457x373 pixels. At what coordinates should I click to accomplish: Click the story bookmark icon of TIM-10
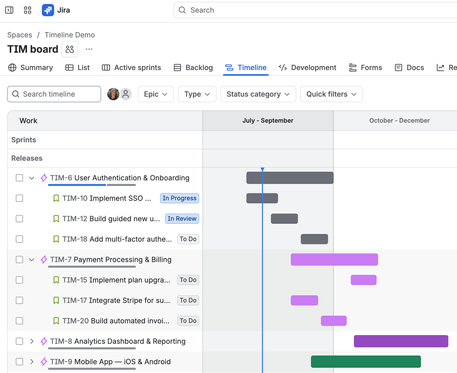click(56, 198)
